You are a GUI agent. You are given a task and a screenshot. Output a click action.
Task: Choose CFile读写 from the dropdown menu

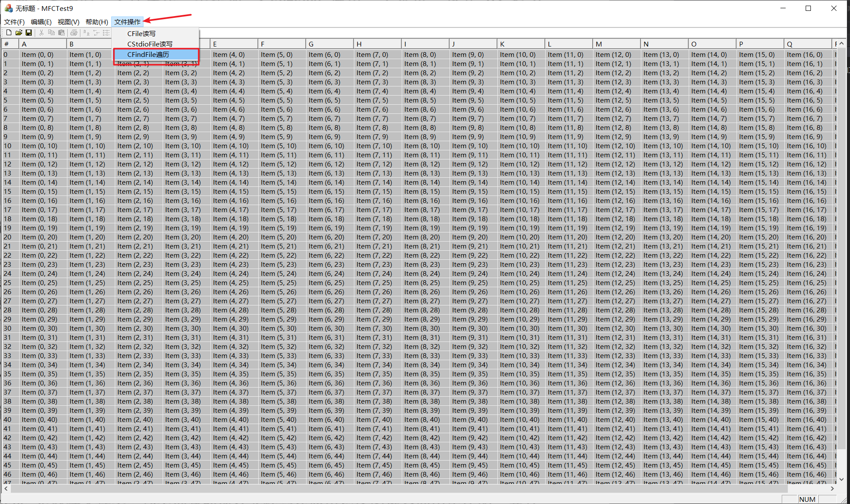pyautogui.click(x=141, y=33)
